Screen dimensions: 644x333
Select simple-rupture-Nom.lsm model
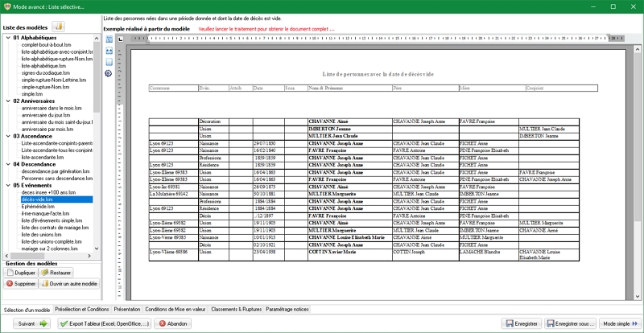pyautogui.click(x=45, y=87)
